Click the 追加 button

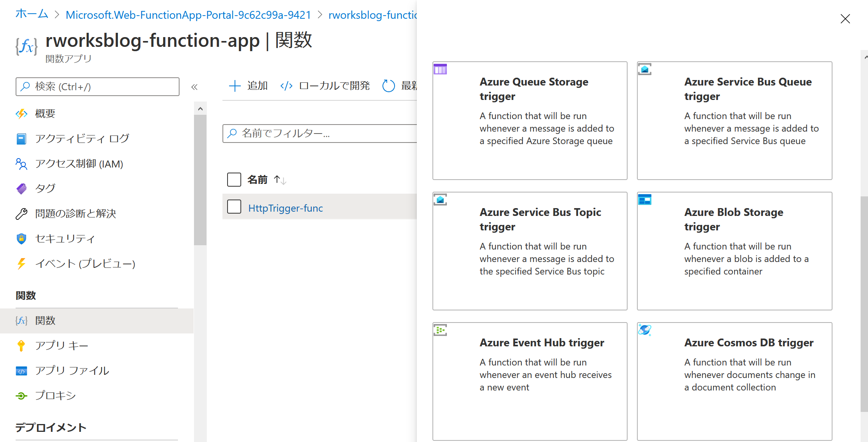[248, 86]
